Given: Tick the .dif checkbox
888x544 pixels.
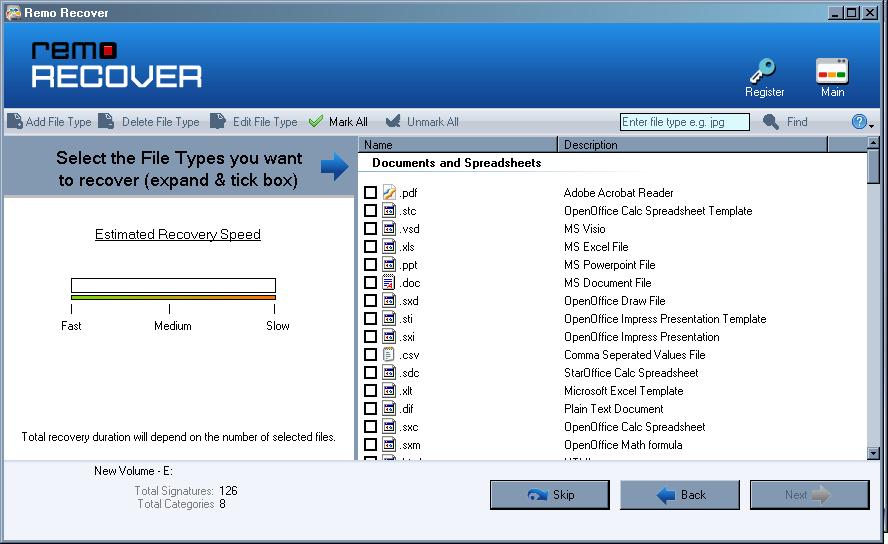Looking at the screenshot, I should [370, 409].
